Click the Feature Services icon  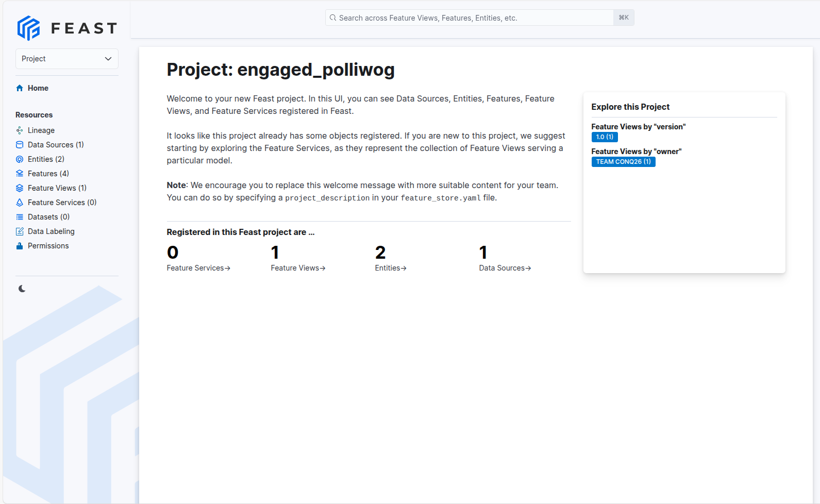pos(20,203)
